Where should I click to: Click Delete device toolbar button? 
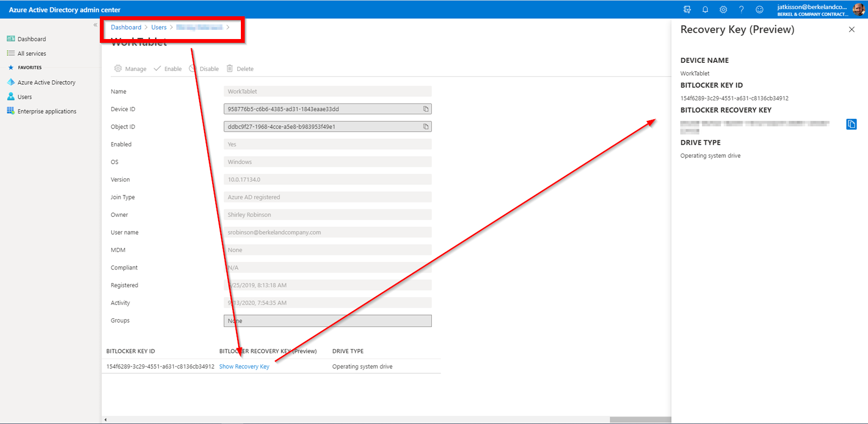[240, 69]
